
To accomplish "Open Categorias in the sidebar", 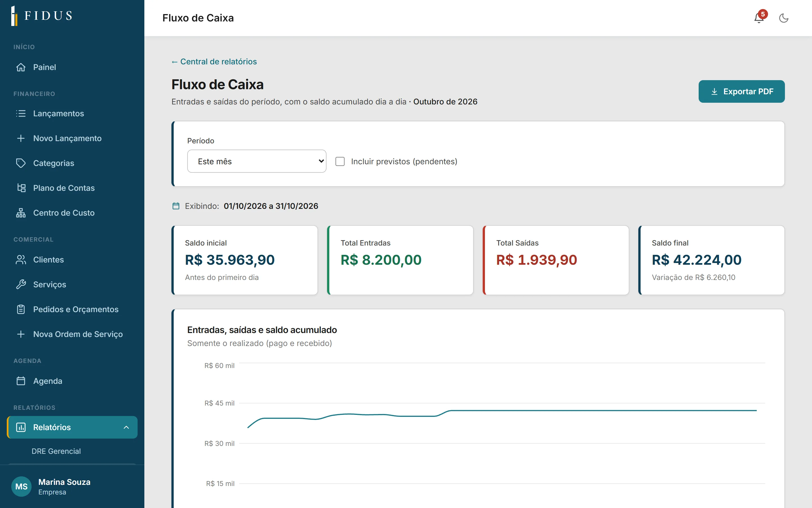I will [72, 163].
